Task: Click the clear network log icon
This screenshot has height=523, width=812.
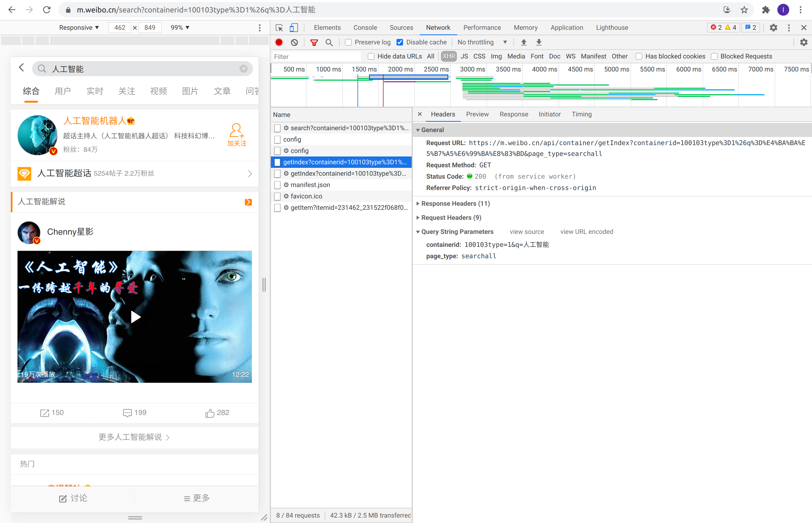Action: [294, 42]
